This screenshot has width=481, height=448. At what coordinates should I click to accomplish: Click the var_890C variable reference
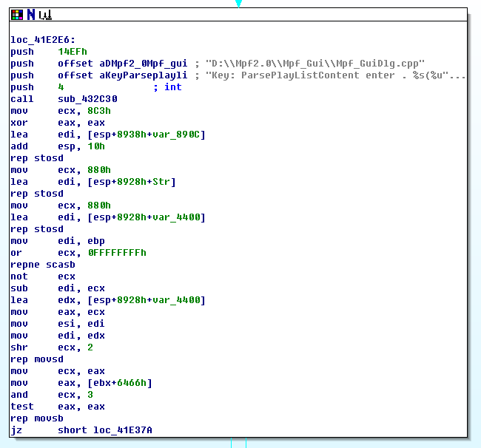pos(176,135)
